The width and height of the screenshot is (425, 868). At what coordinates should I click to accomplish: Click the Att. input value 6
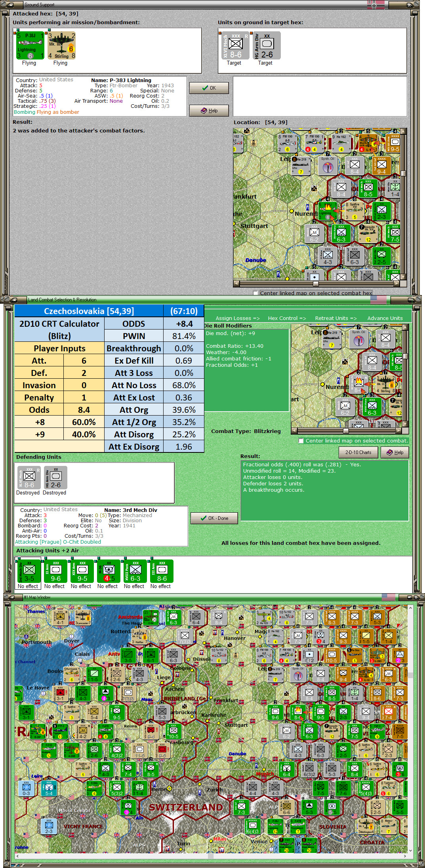coord(84,360)
